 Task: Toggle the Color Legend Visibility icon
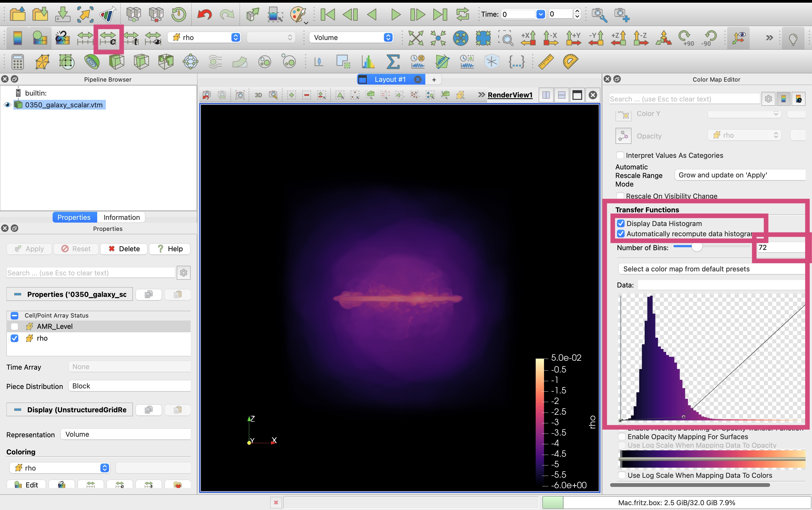17,38
